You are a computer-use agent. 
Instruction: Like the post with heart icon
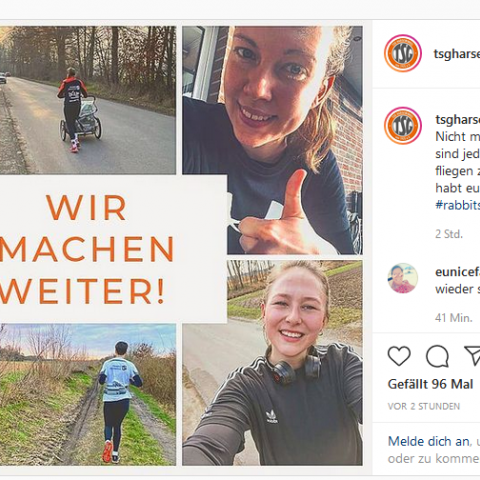[399, 356]
